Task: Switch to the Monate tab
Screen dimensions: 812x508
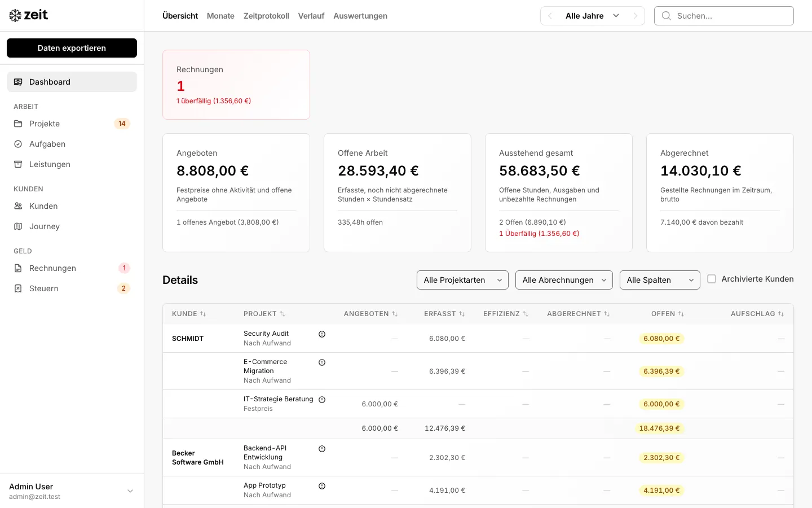Action: (x=220, y=16)
